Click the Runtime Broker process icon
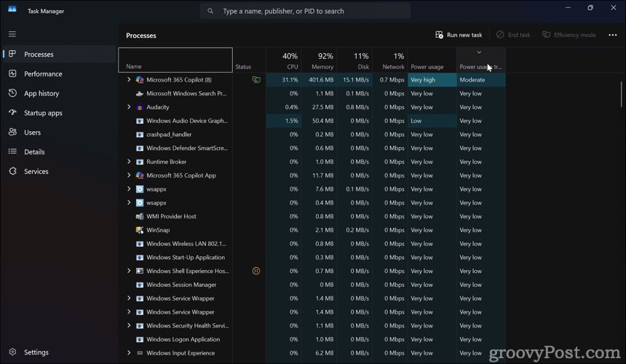626x364 pixels. click(139, 162)
